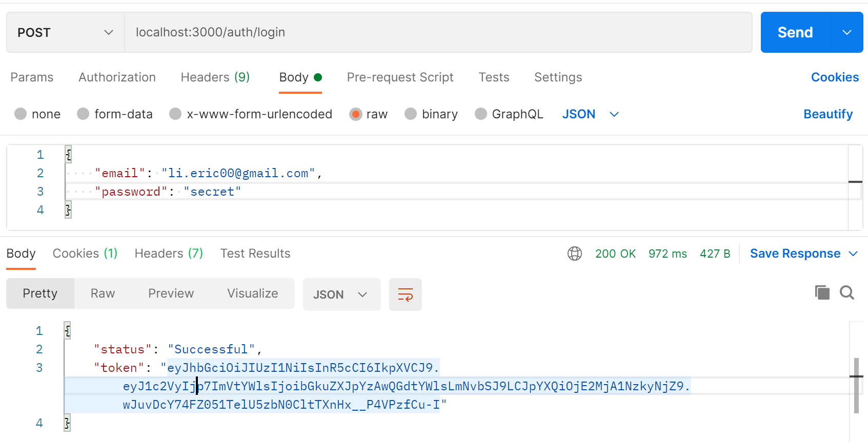Expand Send button options arrow

[847, 32]
